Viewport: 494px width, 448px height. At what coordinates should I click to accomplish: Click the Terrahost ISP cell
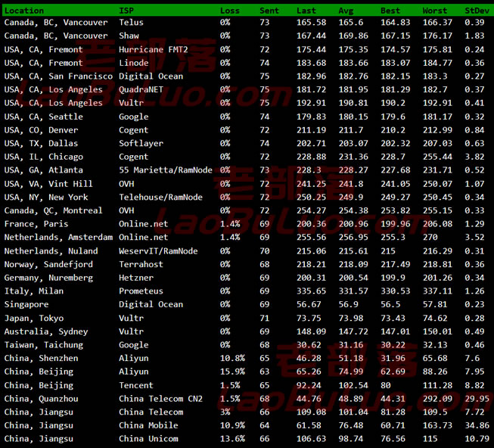click(x=141, y=264)
